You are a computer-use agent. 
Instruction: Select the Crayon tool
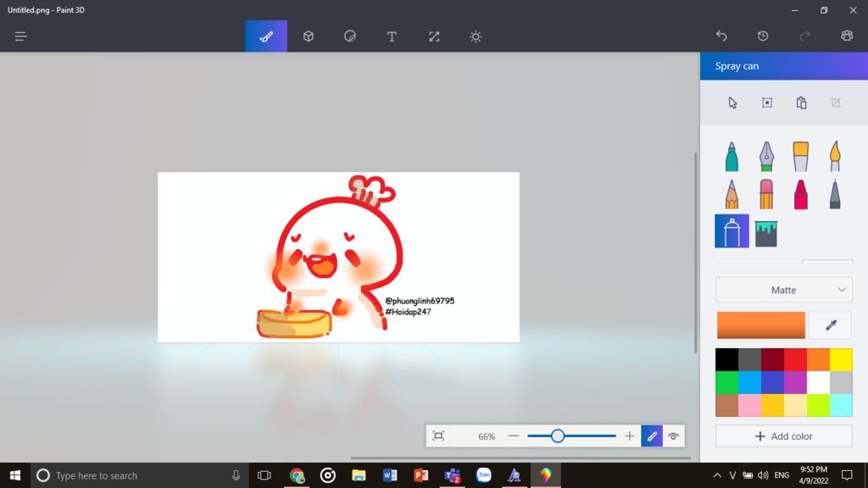click(x=800, y=194)
